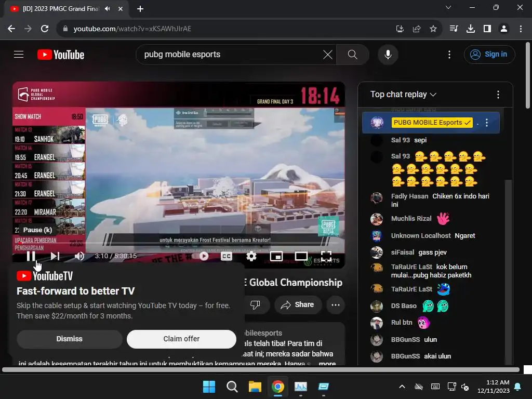Image resolution: width=532 pixels, height=399 pixels.
Task: Mute the video volume
Action: pos(79,256)
